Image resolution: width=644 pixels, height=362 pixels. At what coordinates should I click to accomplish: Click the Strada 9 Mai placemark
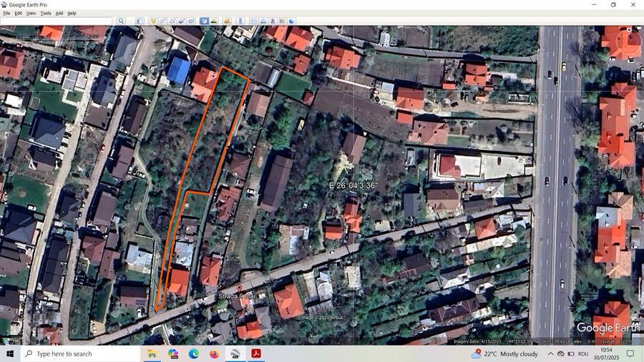tap(239, 288)
